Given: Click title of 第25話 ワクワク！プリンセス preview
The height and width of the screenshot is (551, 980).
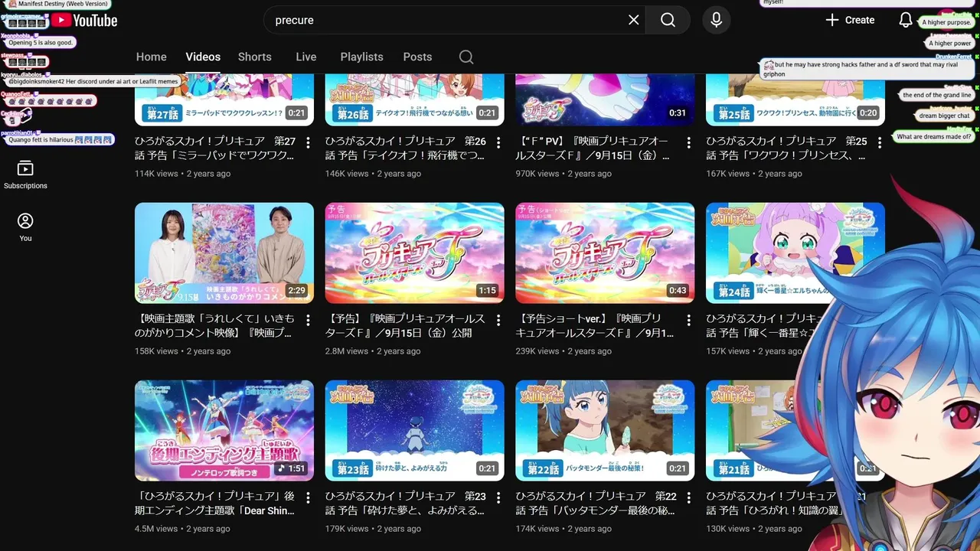Looking at the screenshot, I should [x=786, y=148].
